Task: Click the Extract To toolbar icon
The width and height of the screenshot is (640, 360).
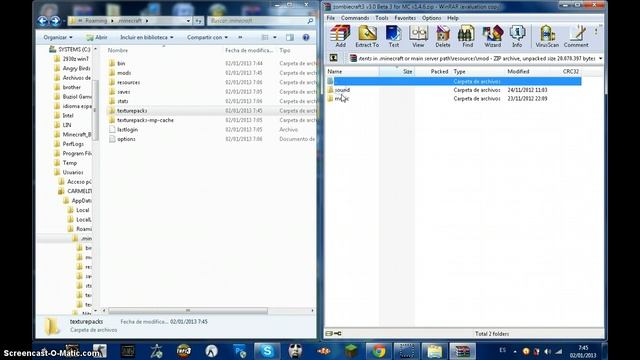Action: click(367, 36)
